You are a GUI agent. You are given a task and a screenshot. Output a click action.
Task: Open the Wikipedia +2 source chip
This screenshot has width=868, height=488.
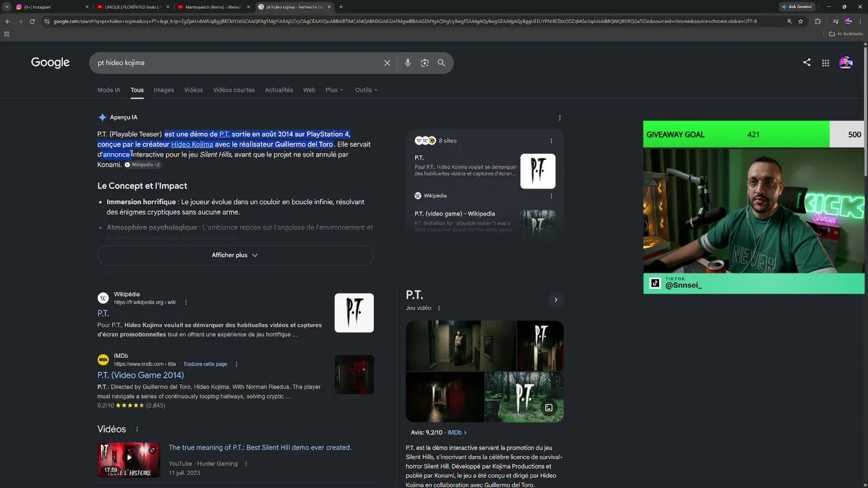142,165
